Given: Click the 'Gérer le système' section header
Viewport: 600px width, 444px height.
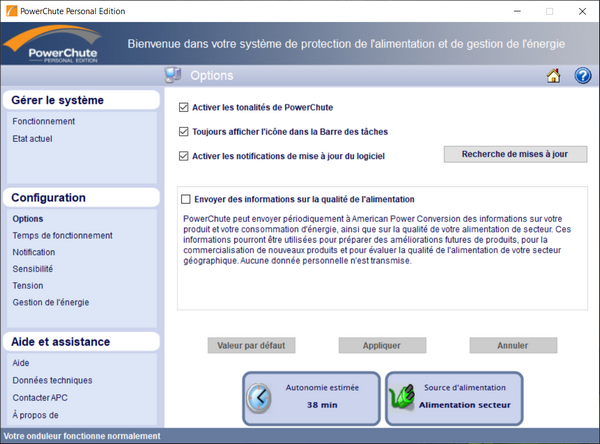Looking at the screenshot, I should pos(81,100).
